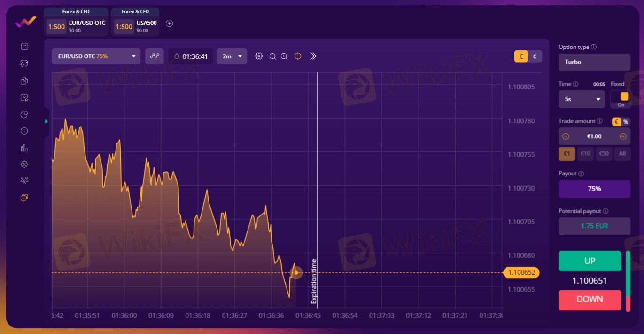Click the 1.100652 current price label

point(521,272)
